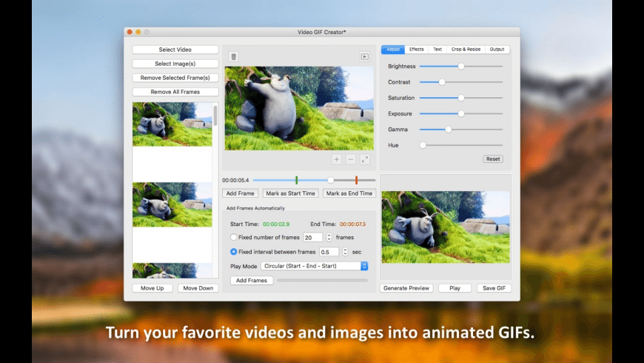Screen dimensions: 644x363
Task: Click the number of frames field showing 20
Action: click(x=313, y=238)
